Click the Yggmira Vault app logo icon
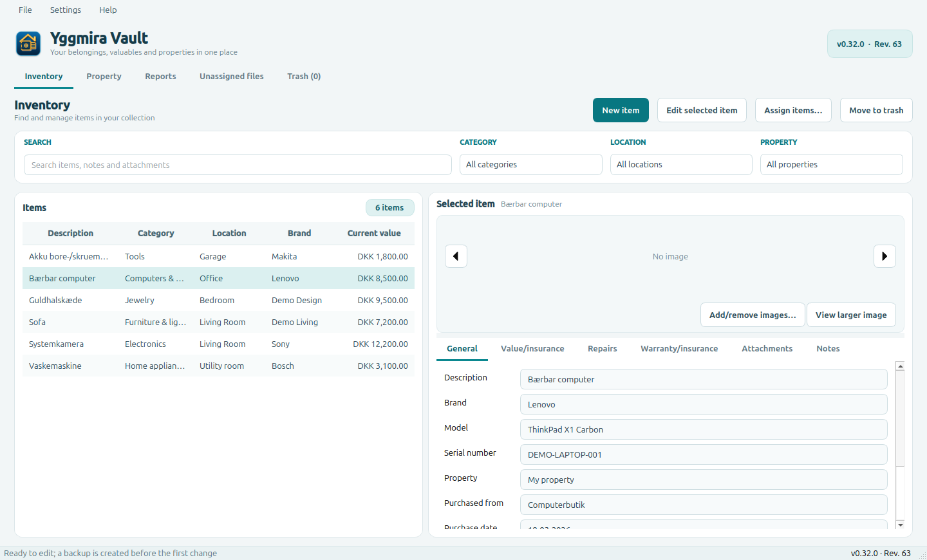The image size is (927, 560). pyautogui.click(x=28, y=44)
